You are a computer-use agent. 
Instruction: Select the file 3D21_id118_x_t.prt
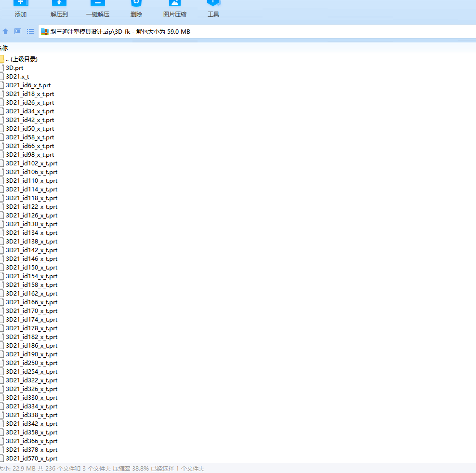(32, 198)
